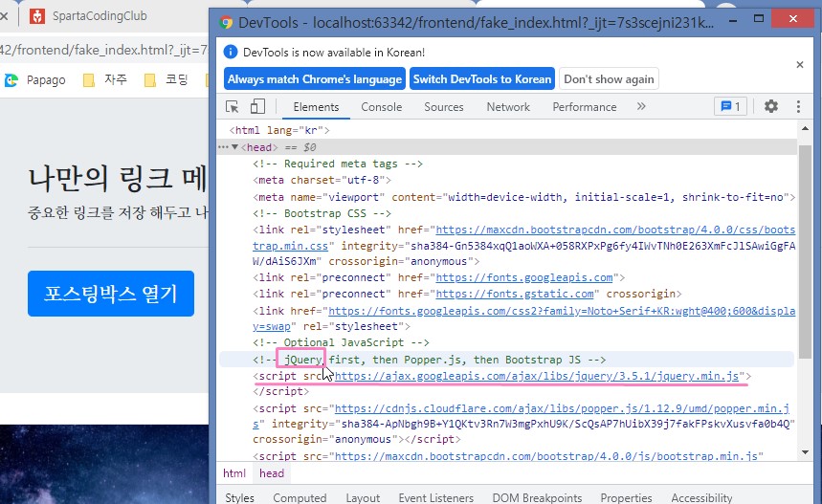Open the Accessibility pane tab
Image resolution: width=822 pixels, height=504 pixels.
[701, 497]
